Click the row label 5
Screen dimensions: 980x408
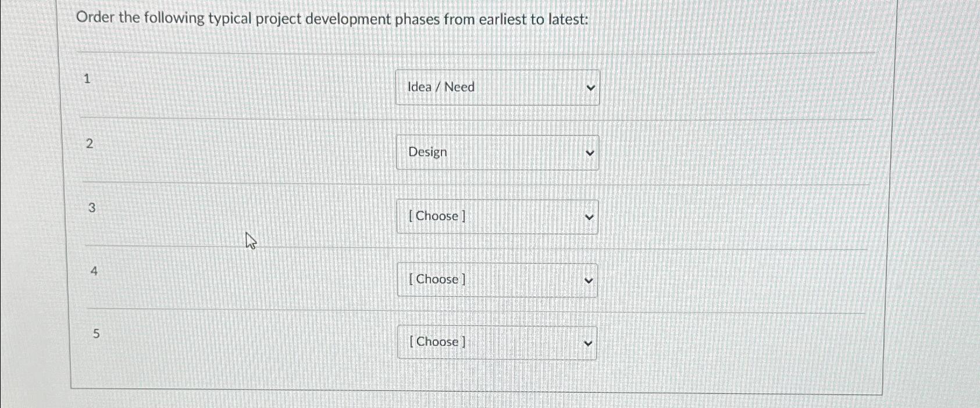96,334
